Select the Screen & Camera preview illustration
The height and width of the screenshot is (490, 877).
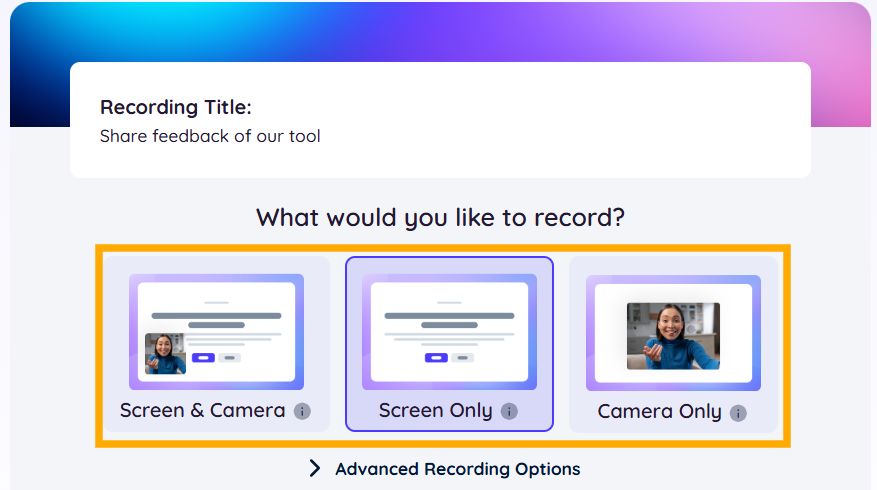pos(216,331)
